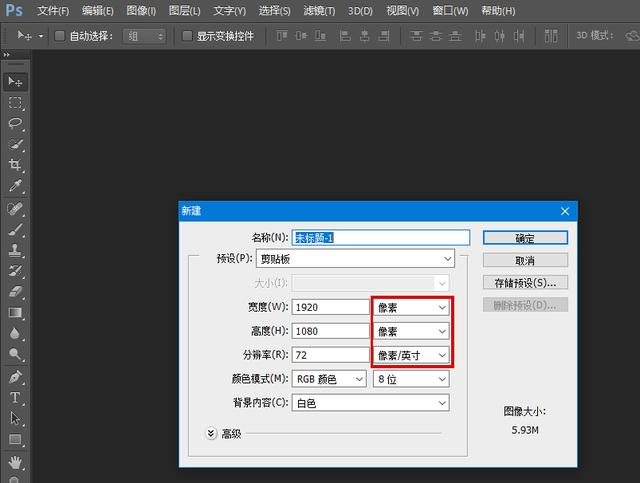Open the 文字(Y) menu
Viewport: 640px width, 483px height.
(x=230, y=11)
